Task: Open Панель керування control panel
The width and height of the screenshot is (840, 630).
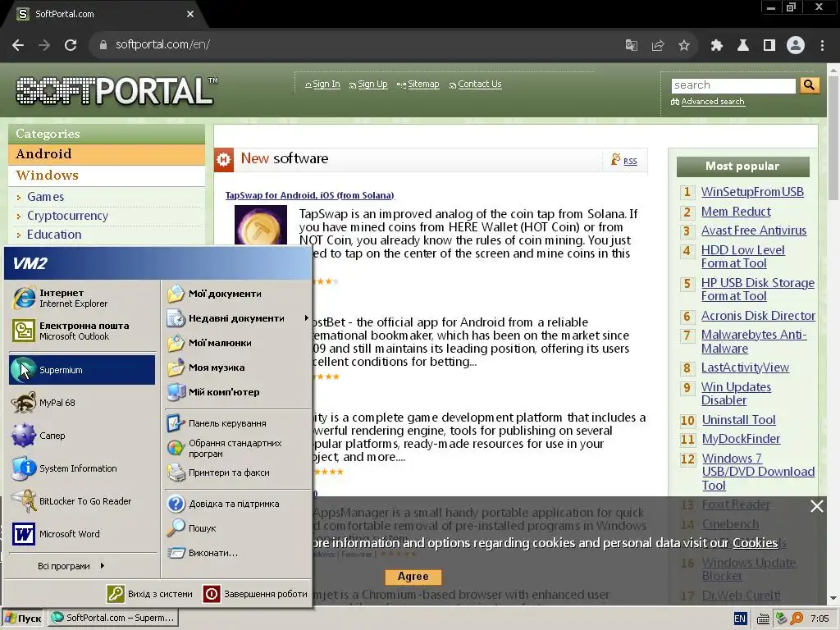Action: pos(237,423)
